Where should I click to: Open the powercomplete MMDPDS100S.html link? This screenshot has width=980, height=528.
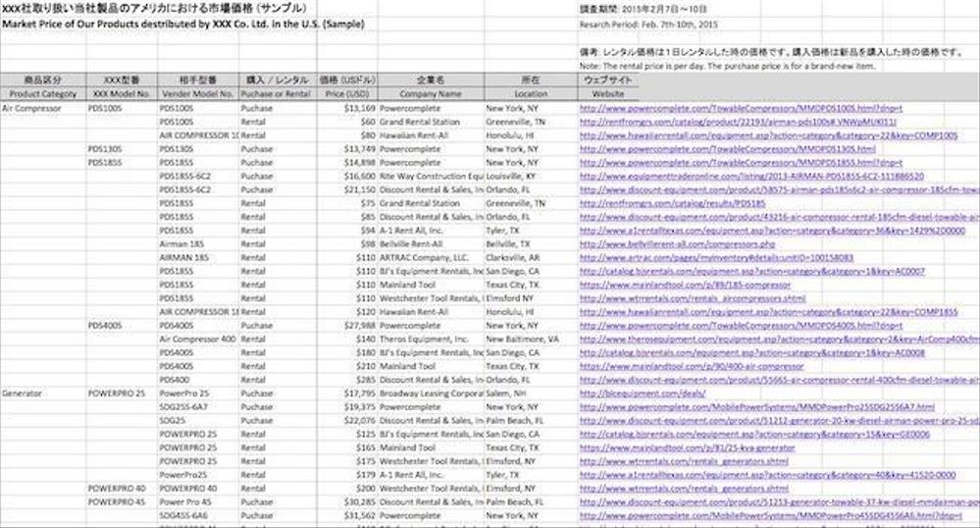click(x=741, y=108)
